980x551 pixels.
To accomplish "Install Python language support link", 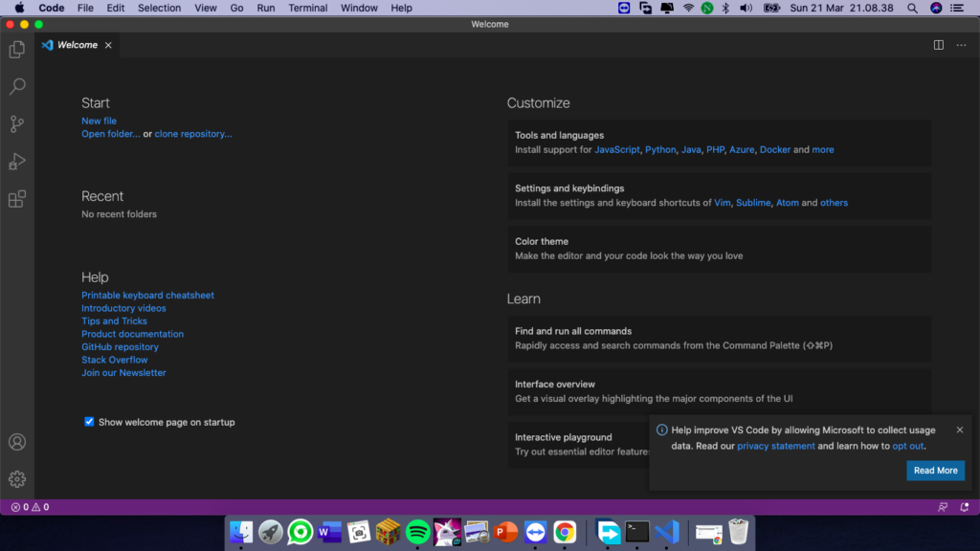I will coord(660,149).
